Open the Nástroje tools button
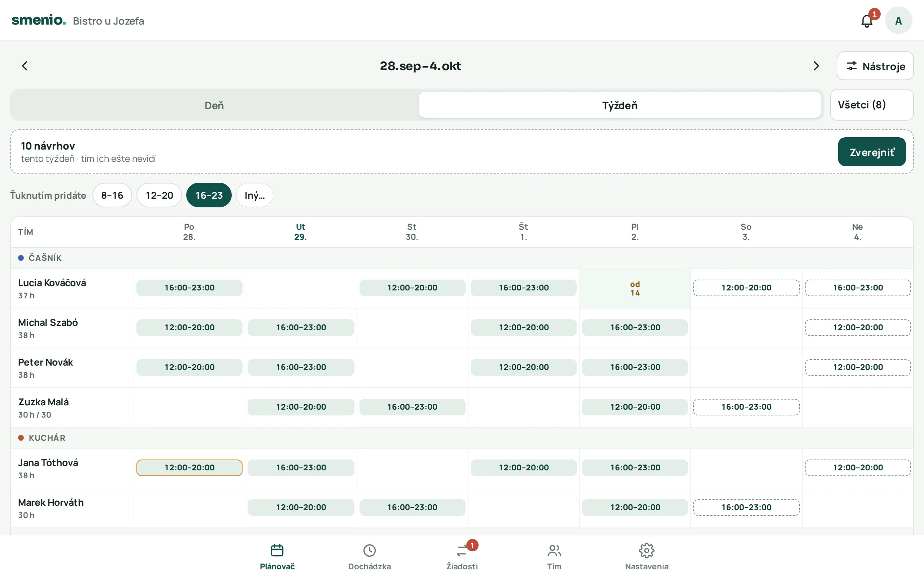This screenshot has height=578, width=924. [875, 66]
